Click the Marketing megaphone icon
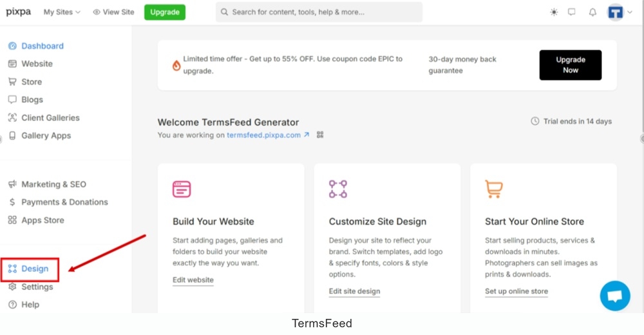The width and height of the screenshot is (644, 335). 12,184
